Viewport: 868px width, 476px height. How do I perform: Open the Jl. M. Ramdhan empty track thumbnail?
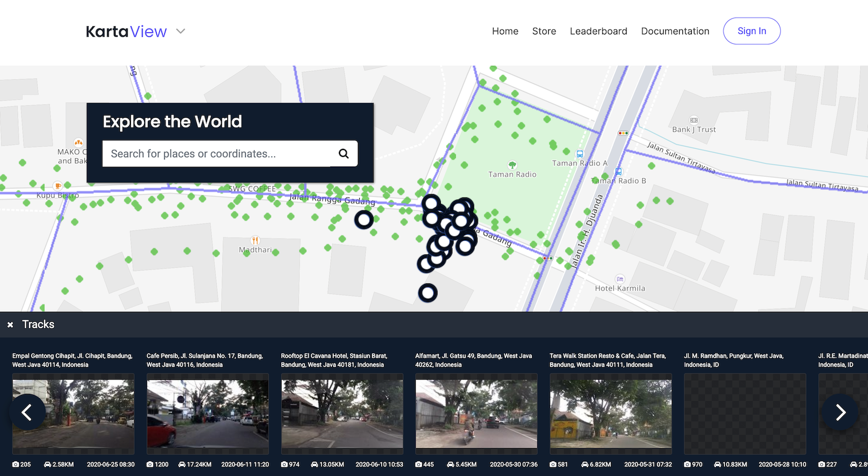[745, 414]
